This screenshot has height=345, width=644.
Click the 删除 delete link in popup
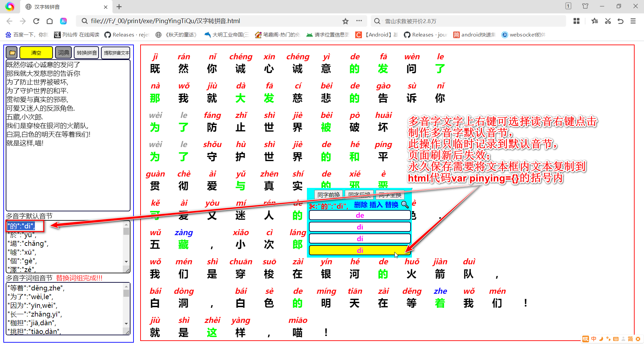tap(361, 205)
